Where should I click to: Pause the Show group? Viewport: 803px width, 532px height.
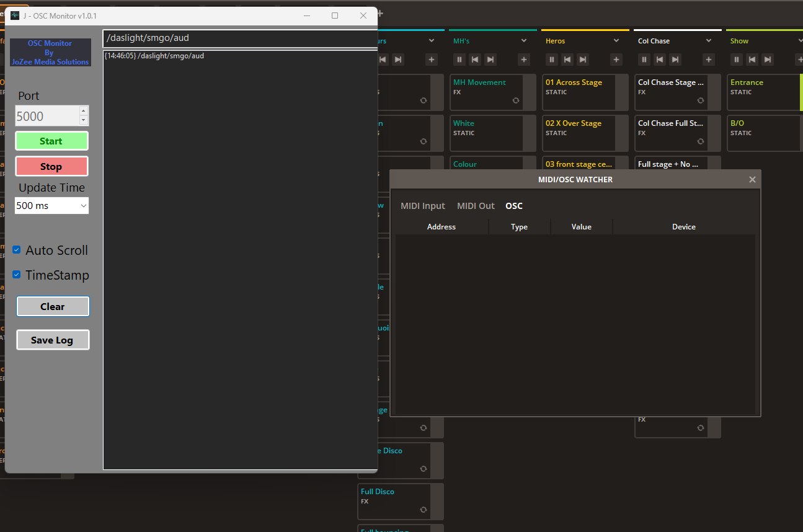tap(737, 60)
